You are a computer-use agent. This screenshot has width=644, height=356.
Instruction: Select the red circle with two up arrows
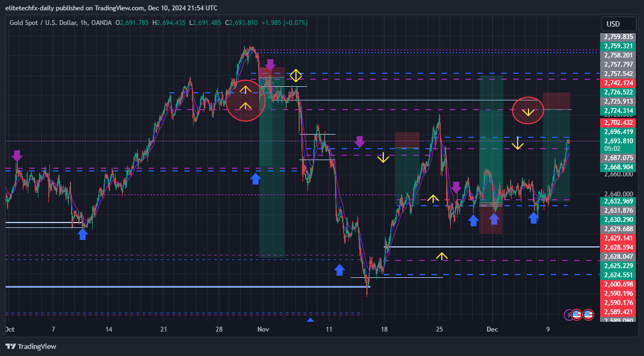point(245,101)
